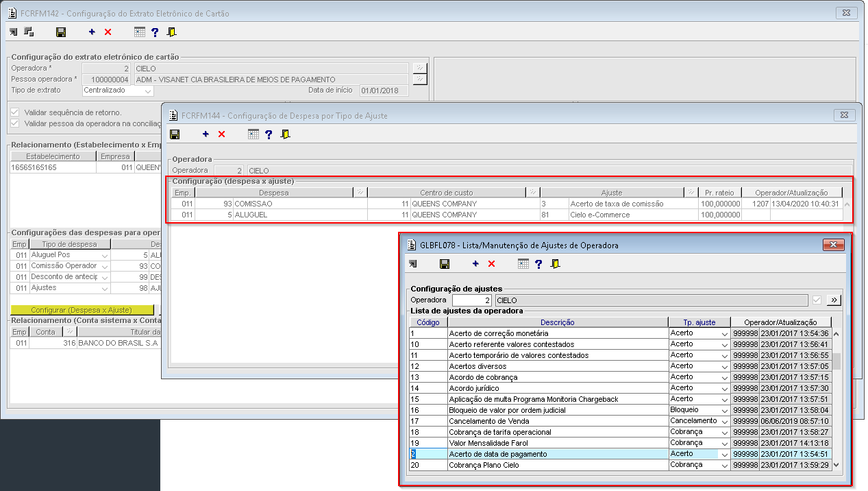
Task: Exit via door icon in FCRFM144 toolbar
Action: click(285, 134)
